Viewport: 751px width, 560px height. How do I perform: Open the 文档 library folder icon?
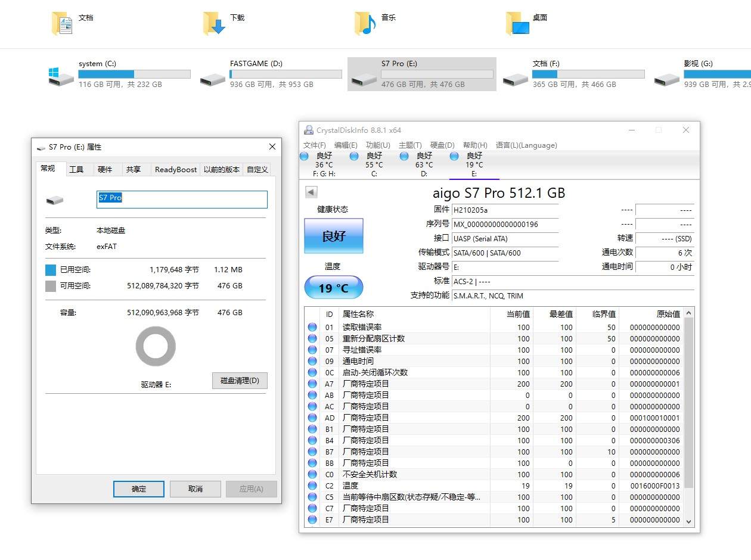point(62,24)
